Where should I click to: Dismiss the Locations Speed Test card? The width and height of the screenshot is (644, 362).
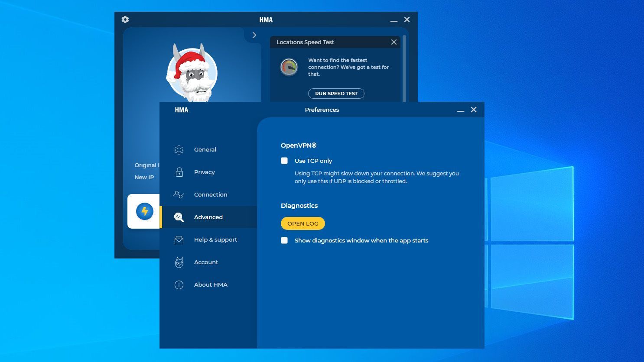(x=394, y=42)
